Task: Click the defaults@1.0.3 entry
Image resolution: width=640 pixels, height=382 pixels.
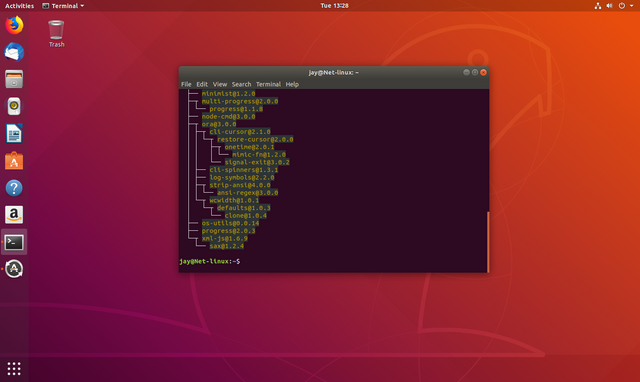Action: [244, 208]
